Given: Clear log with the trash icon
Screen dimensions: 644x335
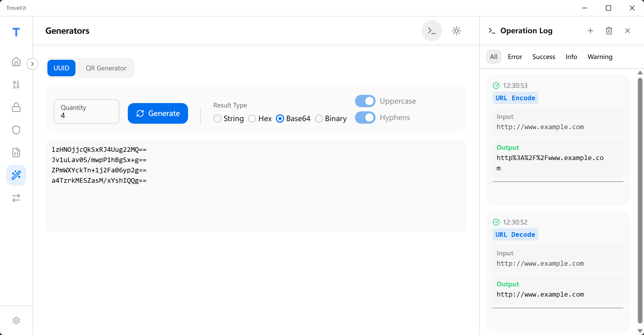Looking at the screenshot, I should click(x=609, y=31).
